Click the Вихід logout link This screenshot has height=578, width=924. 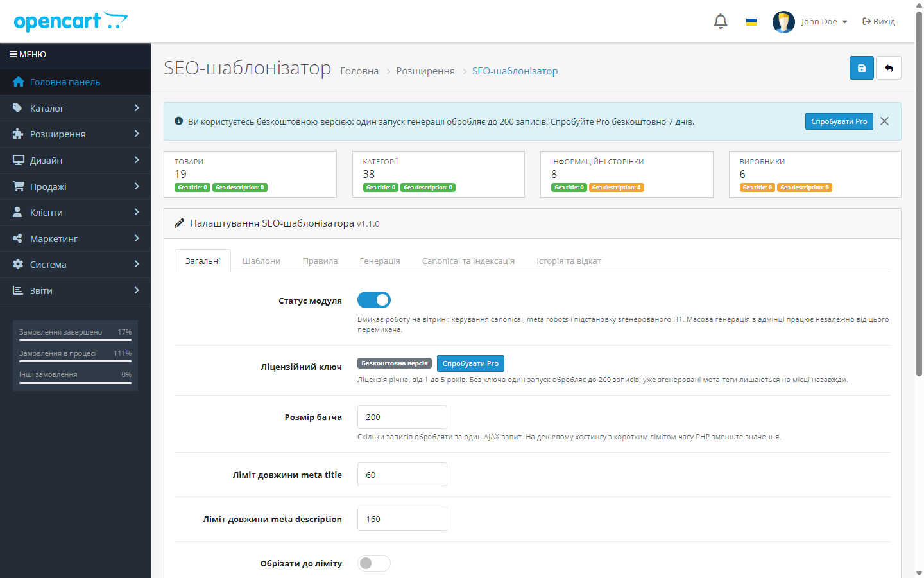[878, 22]
